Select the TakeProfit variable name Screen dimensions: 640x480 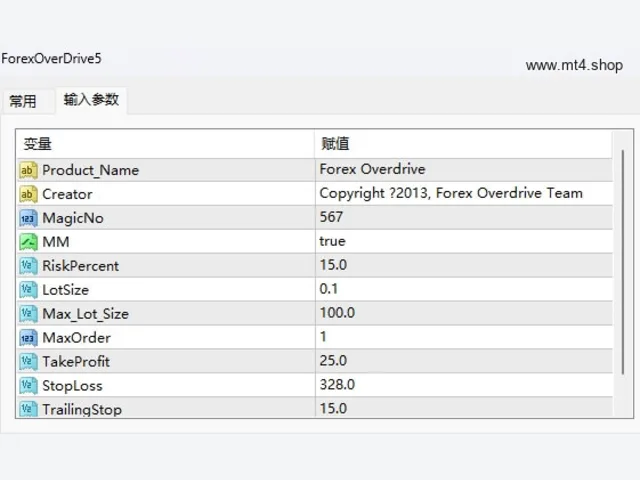pyautogui.click(x=76, y=362)
